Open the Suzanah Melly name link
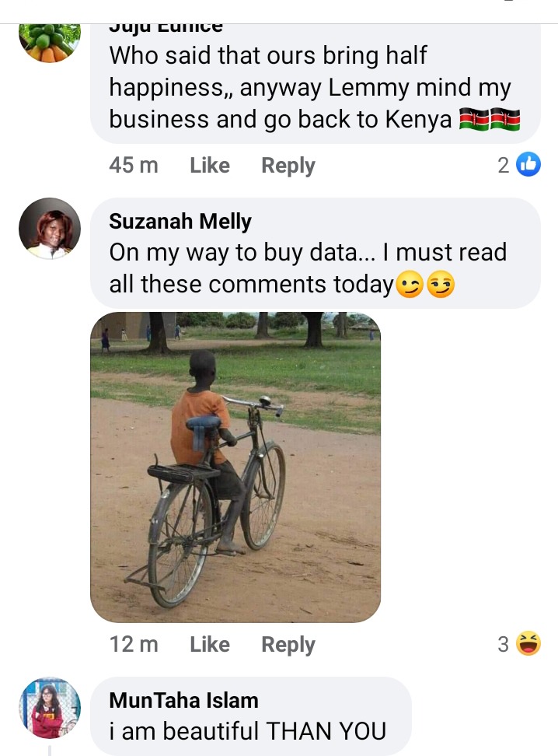 180,222
